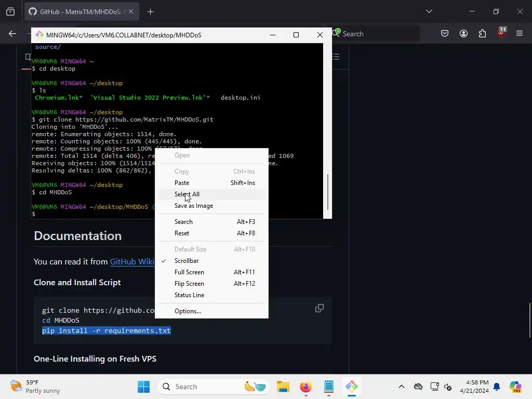Click the terminal vertical scrollbar thumb
532x399 pixels.
pyautogui.click(x=327, y=192)
